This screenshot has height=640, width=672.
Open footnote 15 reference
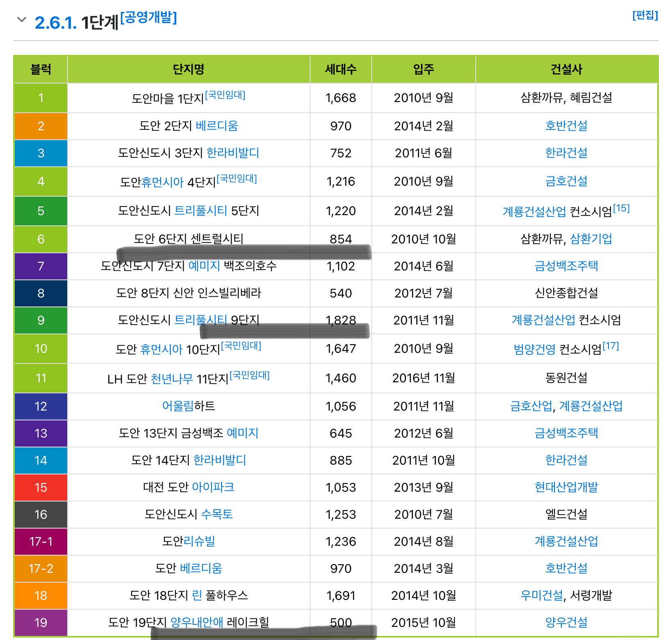[x=621, y=208]
